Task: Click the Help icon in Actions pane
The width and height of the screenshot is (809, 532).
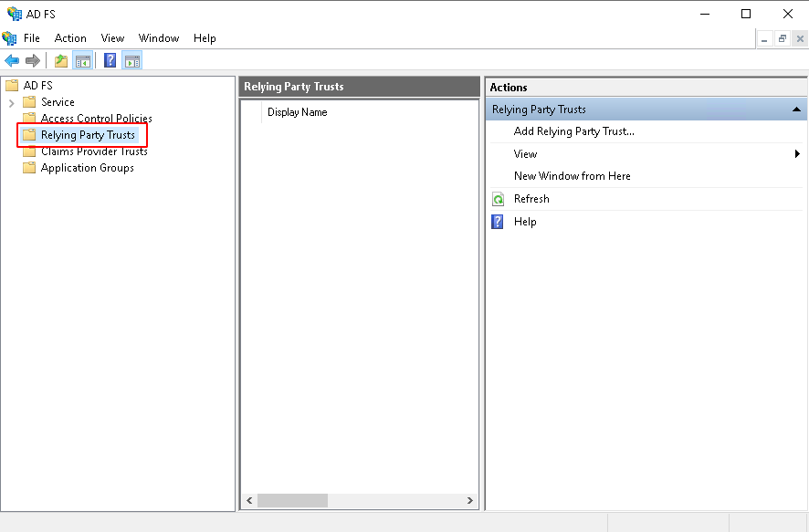Action: point(498,222)
